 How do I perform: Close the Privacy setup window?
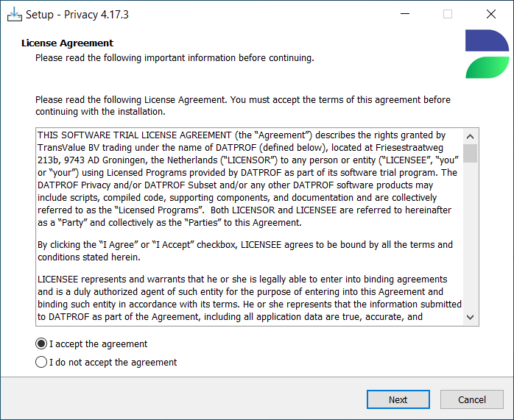(490, 14)
